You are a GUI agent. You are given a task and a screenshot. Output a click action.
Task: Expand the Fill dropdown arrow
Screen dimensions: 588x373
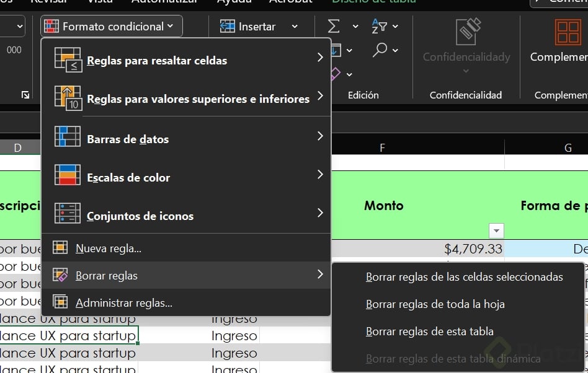point(349,50)
